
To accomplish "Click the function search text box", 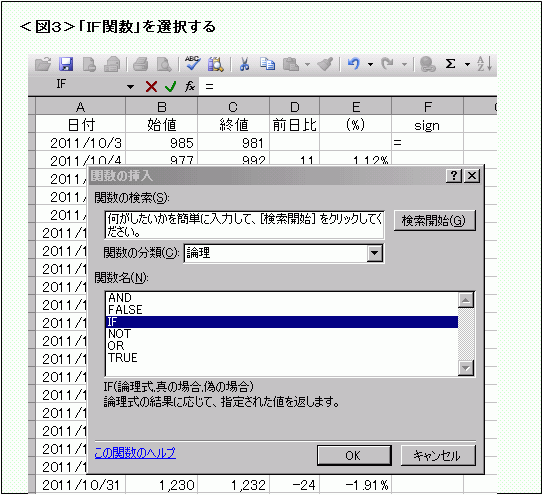I will click(244, 225).
